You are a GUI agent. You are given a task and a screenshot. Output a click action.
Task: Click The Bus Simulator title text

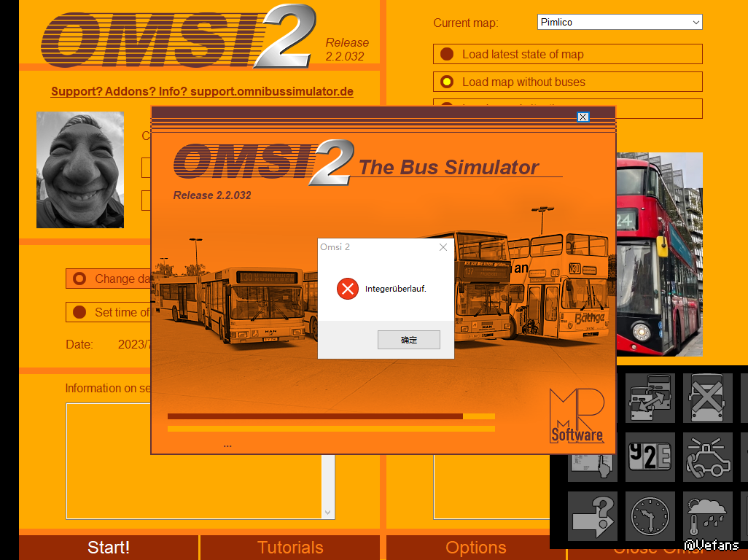pos(448,168)
